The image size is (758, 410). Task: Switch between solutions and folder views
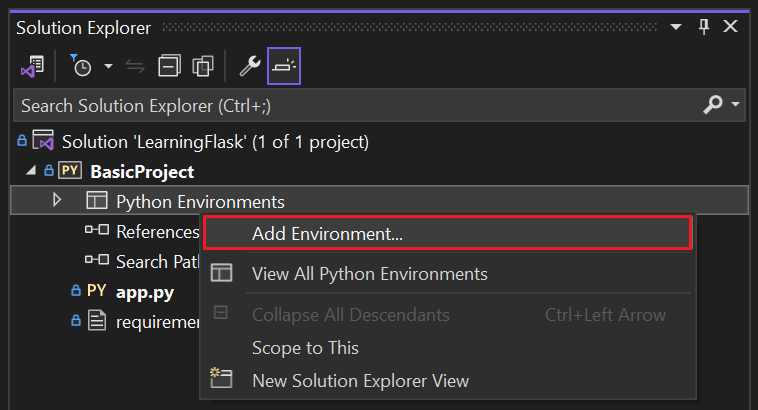32,67
